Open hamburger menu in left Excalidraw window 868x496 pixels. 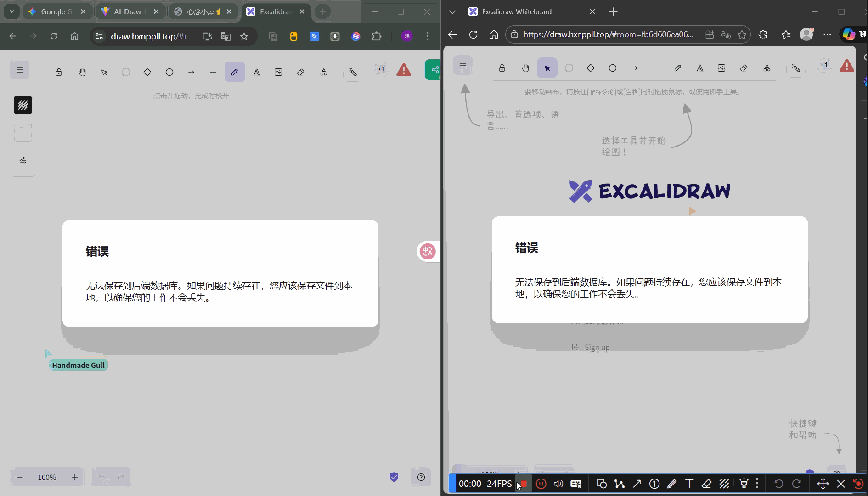(20, 70)
